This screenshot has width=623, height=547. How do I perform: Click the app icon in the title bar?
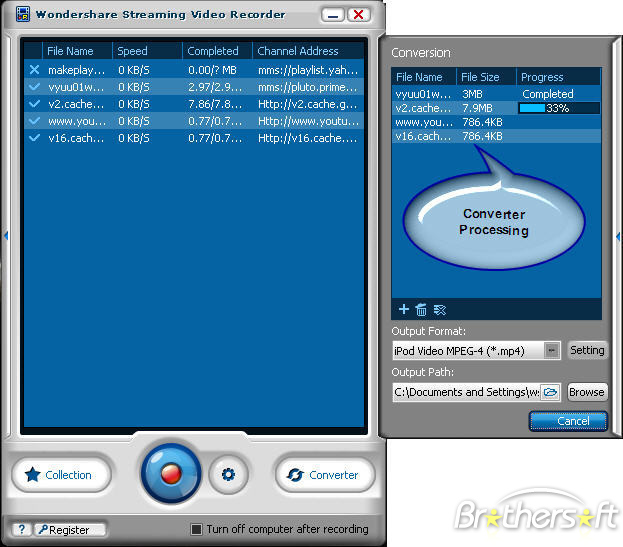(x=23, y=14)
